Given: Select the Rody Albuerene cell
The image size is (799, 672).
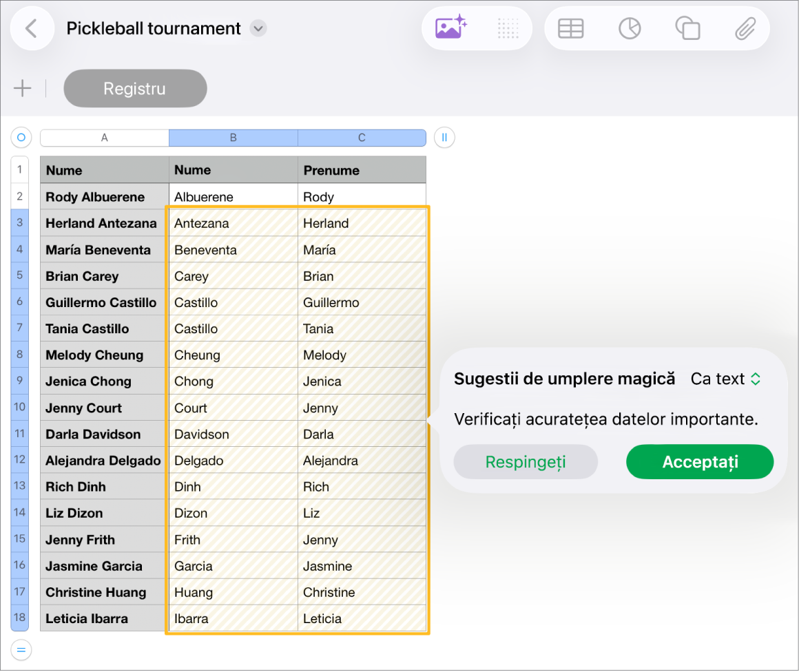Looking at the screenshot, I should [x=105, y=197].
